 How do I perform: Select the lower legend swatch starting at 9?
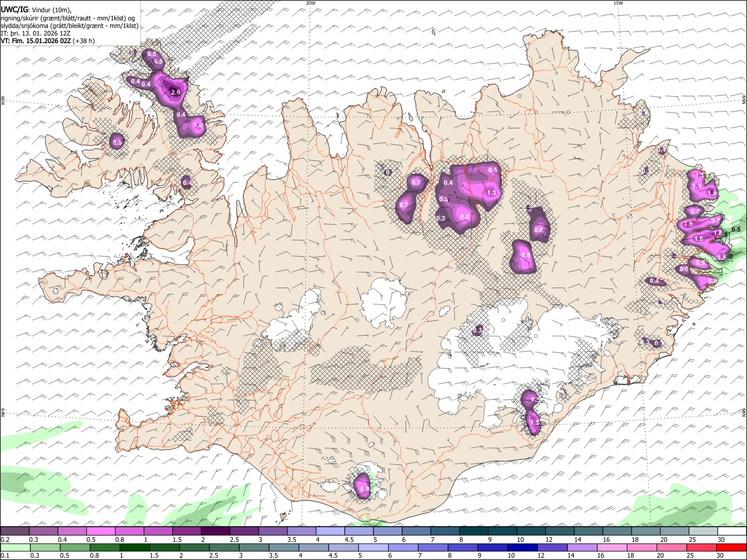(493, 548)
